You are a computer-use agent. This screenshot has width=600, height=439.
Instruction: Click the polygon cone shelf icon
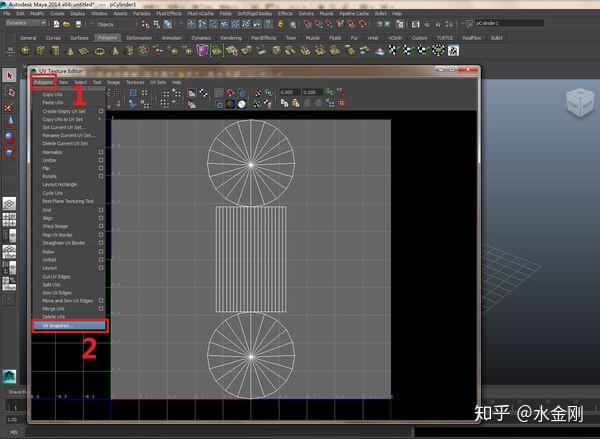(69, 51)
